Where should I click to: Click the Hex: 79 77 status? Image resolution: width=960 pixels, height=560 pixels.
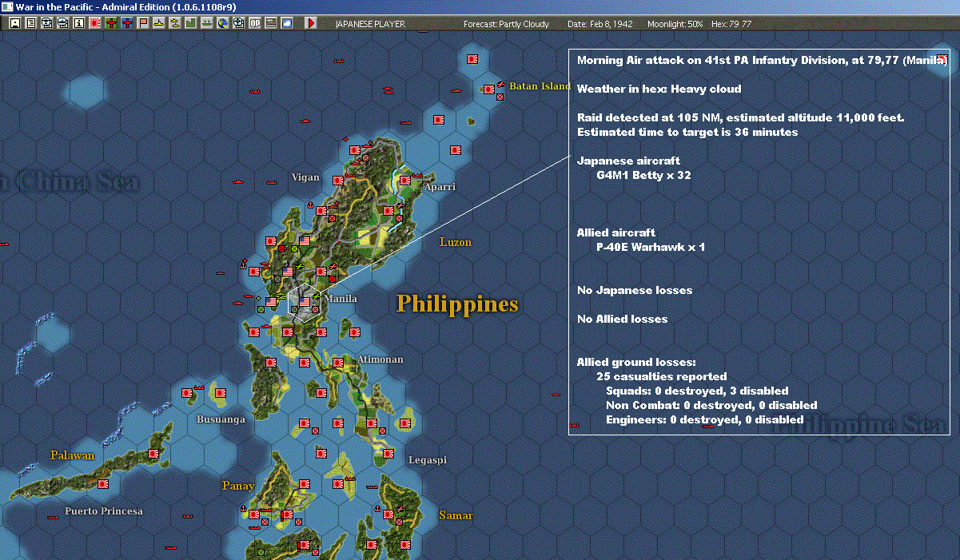click(731, 24)
